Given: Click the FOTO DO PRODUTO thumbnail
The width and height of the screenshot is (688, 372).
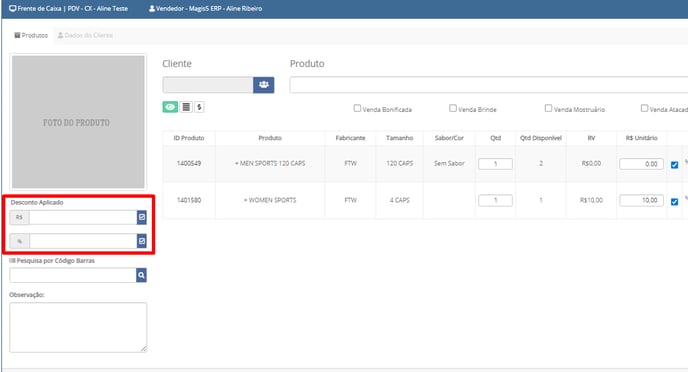Looking at the screenshot, I should (78, 122).
